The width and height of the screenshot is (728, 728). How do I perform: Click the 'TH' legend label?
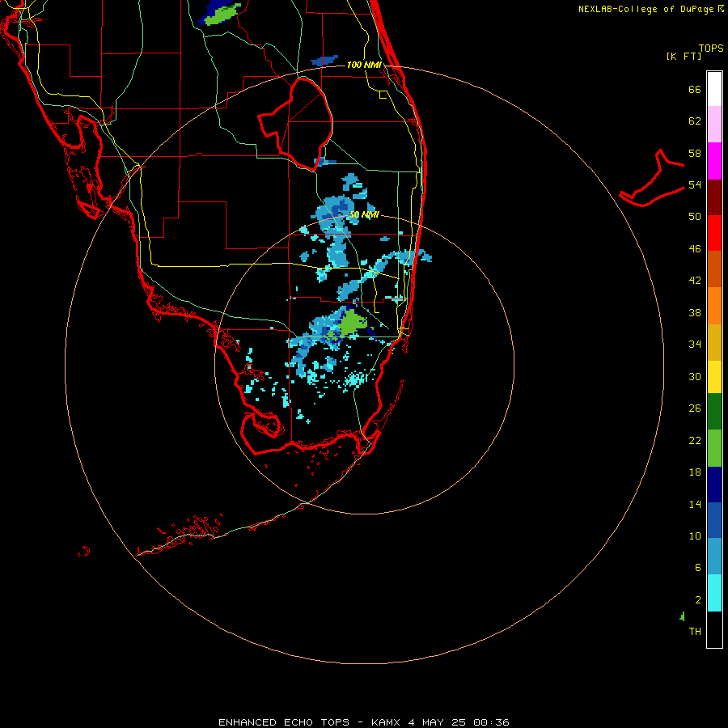click(x=695, y=632)
